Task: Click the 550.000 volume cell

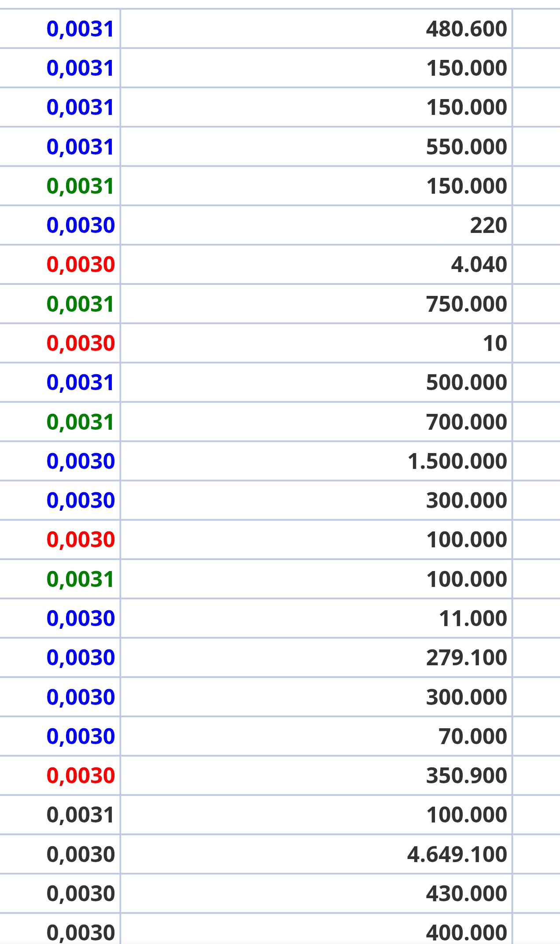Action: click(316, 147)
